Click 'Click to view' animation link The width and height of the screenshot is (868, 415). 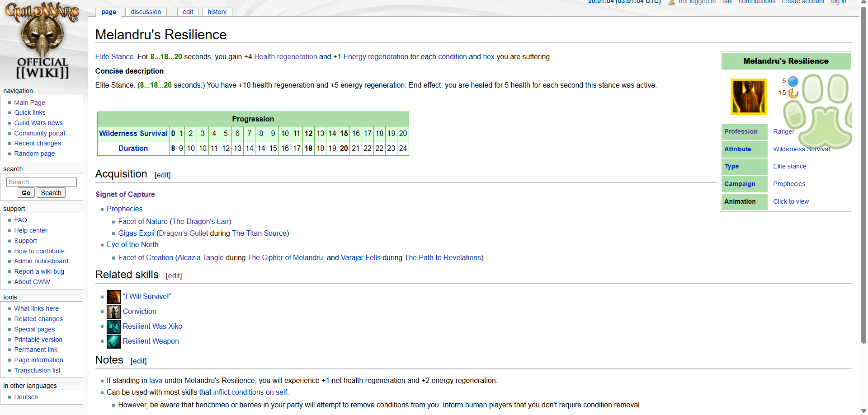pyautogui.click(x=791, y=201)
